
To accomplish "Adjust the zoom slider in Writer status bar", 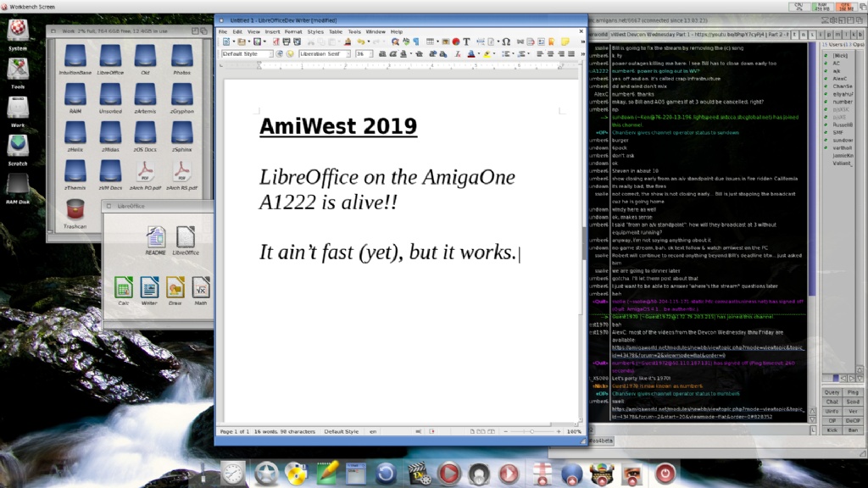I will coord(532,431).
